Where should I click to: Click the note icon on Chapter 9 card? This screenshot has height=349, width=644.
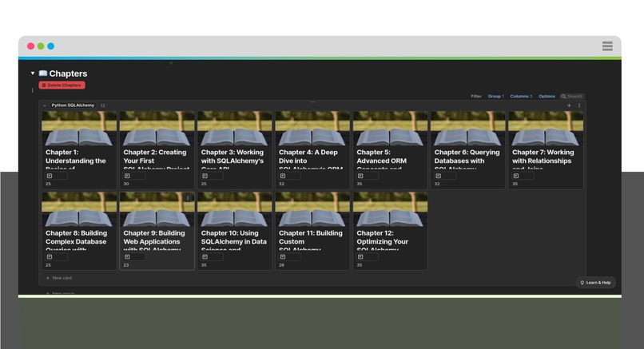127,257
